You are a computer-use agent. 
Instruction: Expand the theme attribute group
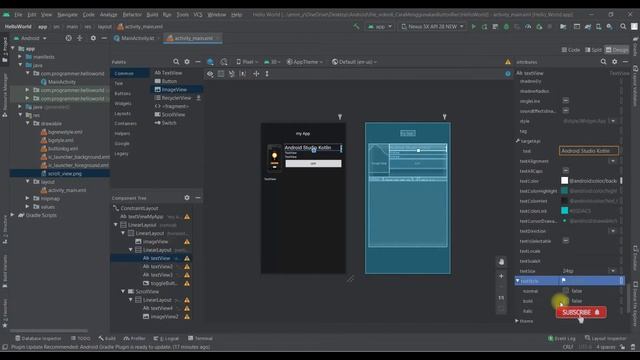click(517, 321)
